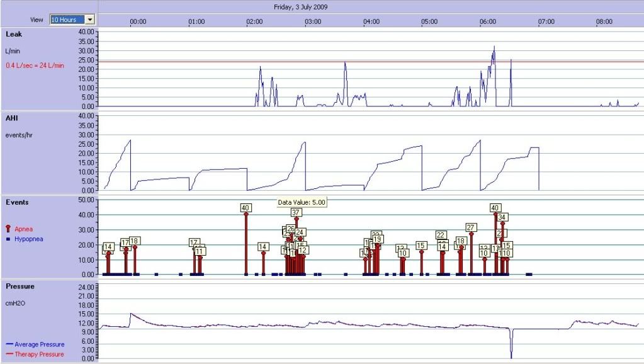Click the arrow button beside 10 Hours
The width and height of the screenshot is (644, 364).
[x=90, y=20]
